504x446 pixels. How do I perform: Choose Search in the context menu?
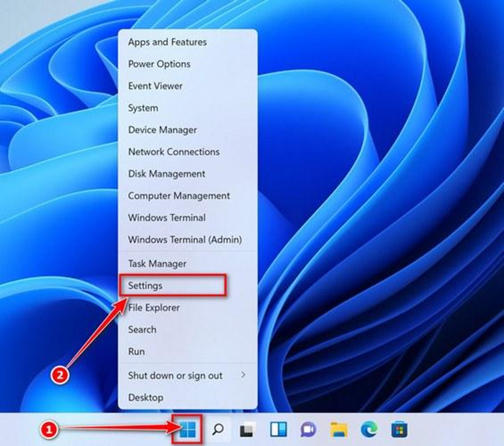click(x=188, y=330)
